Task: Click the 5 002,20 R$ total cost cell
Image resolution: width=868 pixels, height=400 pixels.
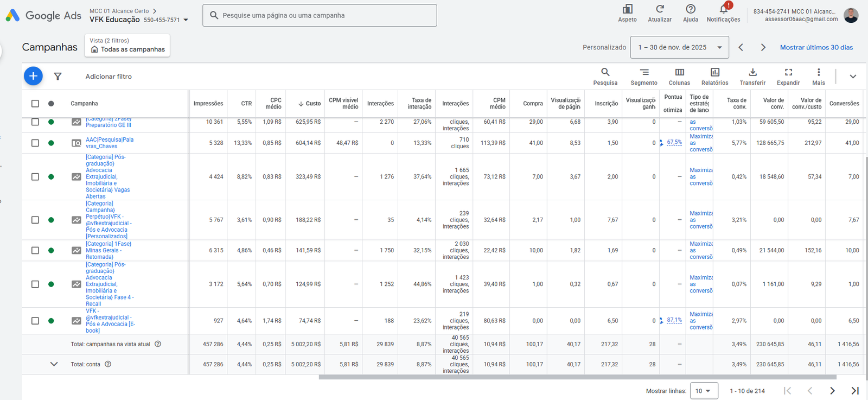Action: point(306,344)
